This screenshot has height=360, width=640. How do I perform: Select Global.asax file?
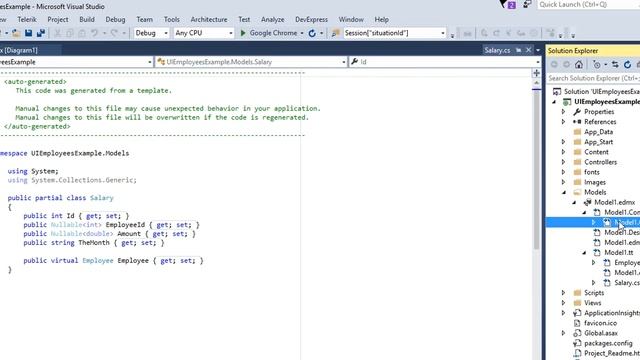(x=601, y=333)
